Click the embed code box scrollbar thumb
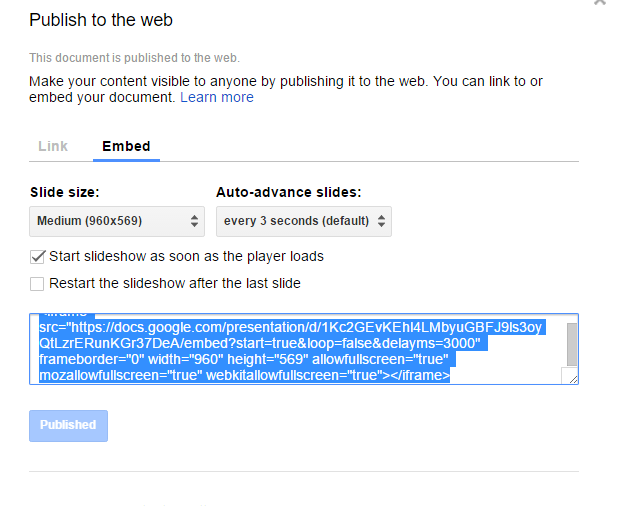 [572, 344]
